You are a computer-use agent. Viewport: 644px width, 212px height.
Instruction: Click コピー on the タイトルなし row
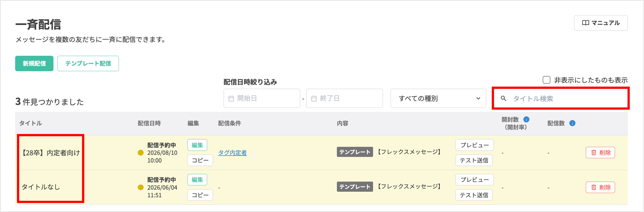pyautogui.click(x=200, y=195)
